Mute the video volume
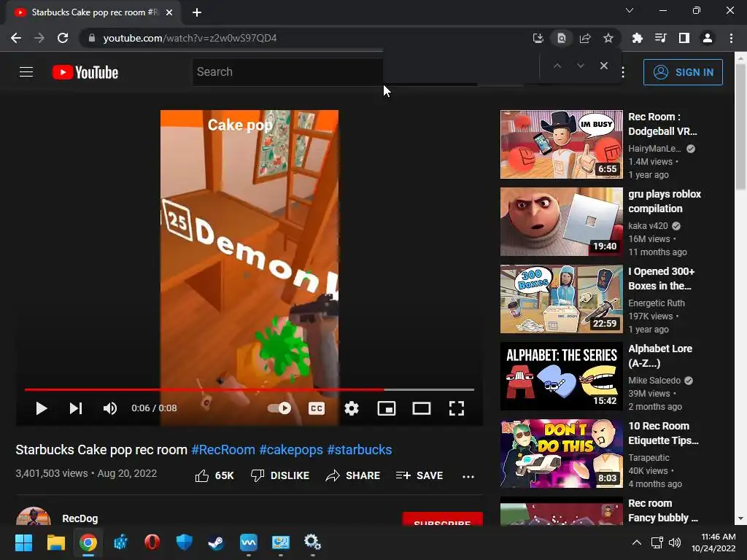This screenshot has width=747, height=560. coord(110,408)
